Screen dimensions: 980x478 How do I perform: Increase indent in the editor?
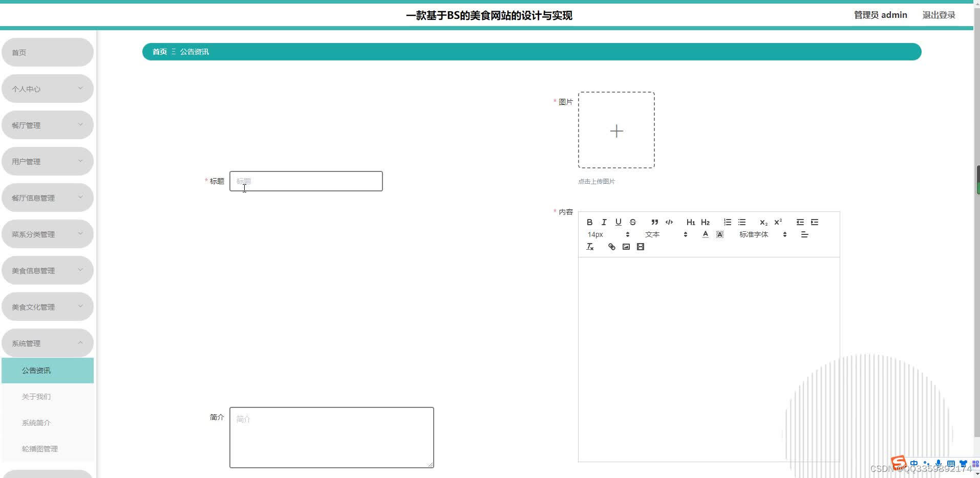point(814,222)
